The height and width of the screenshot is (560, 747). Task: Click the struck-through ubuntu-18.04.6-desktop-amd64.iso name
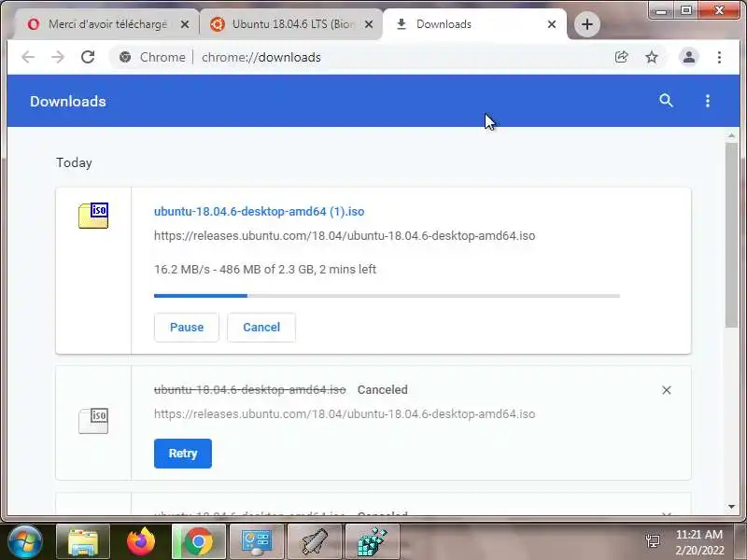(249, 389)
